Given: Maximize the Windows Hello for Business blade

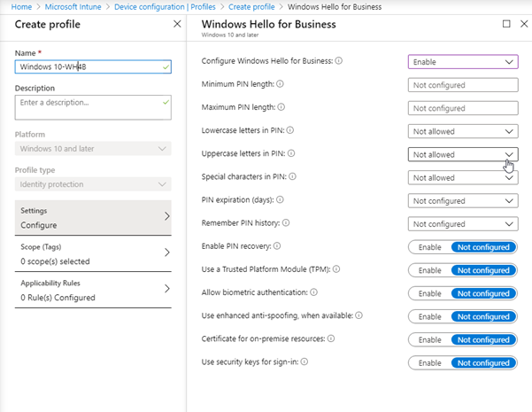Looking at the screenshot, I should click(506, 24).
